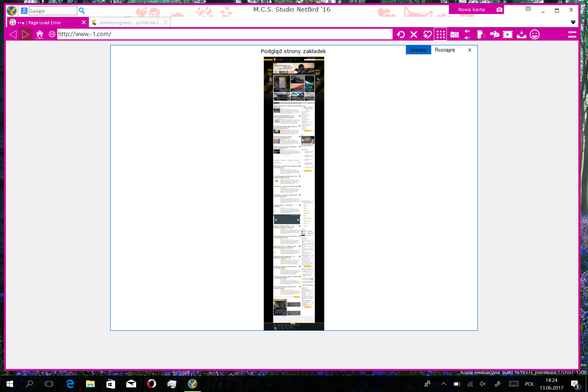Viewport: 588px width, 392px height.
Task: Click the home page icon
Action: (40, 34)
